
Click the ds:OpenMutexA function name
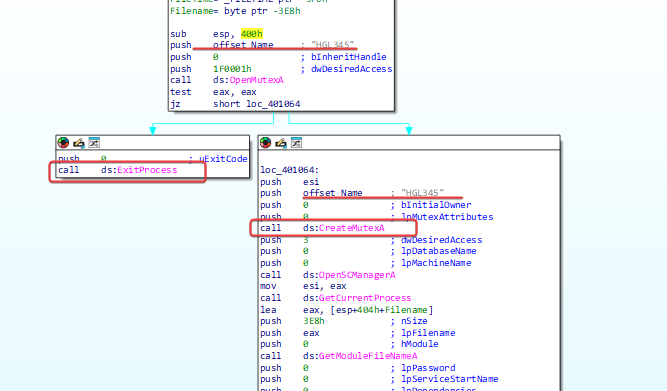point(248,80)
